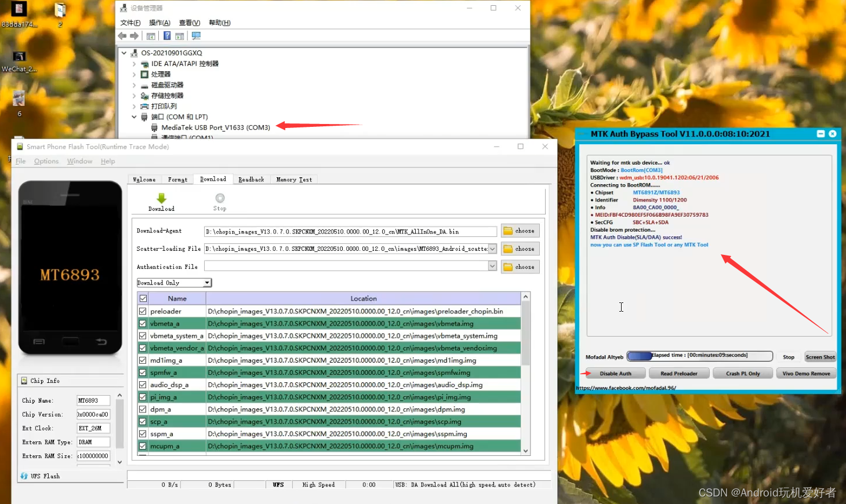
Task: Expand IDE ATA/ATAPI controllers node
Action: coord(134,64)
